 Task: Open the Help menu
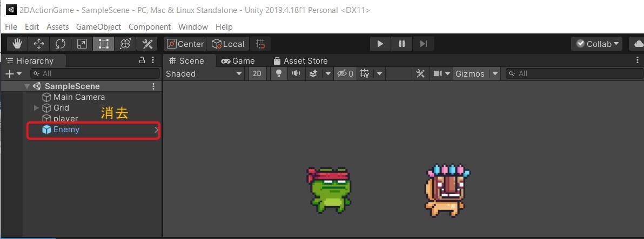point(224,26)
